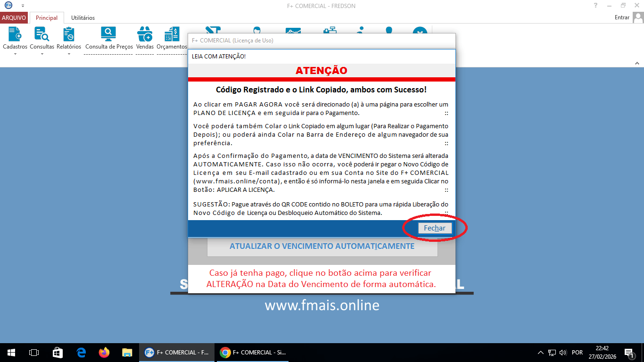Open Firefox from the taskbar
The height and width of the screenshot is (362, 644).
click(103, 352)
